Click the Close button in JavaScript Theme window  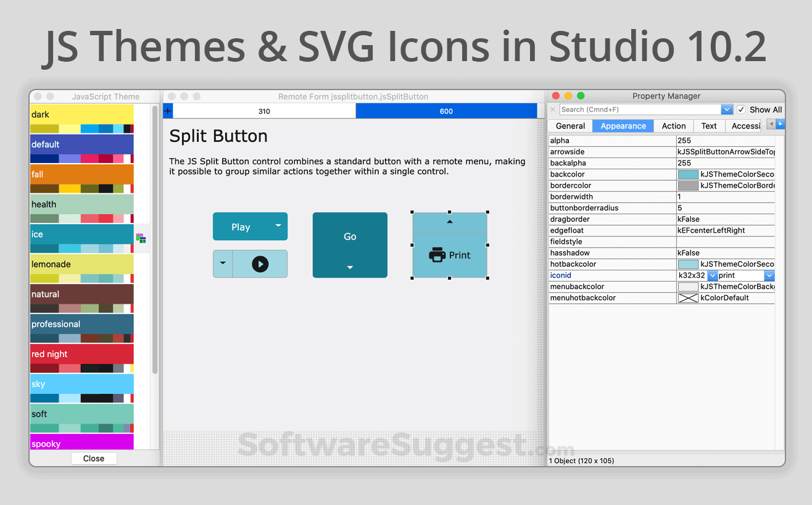point(94,458)
